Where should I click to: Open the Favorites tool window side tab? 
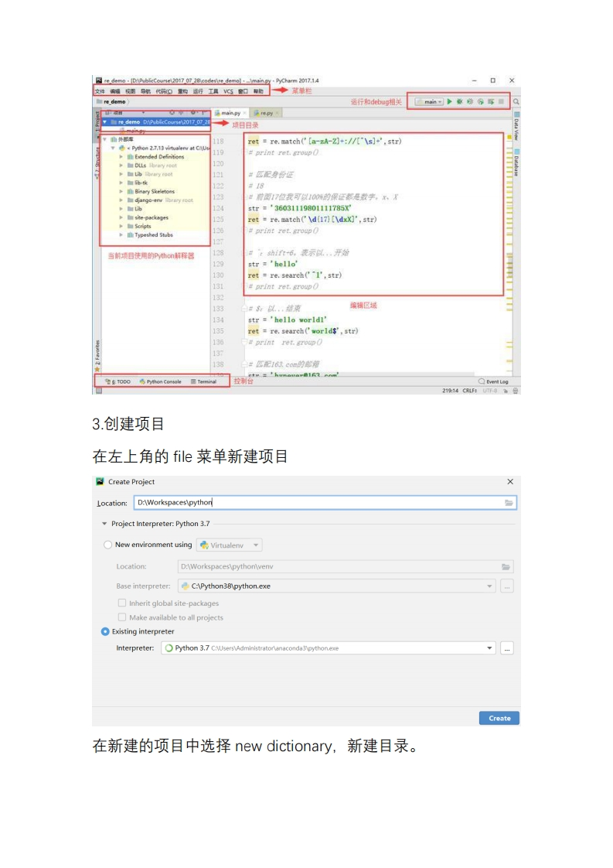97,355
